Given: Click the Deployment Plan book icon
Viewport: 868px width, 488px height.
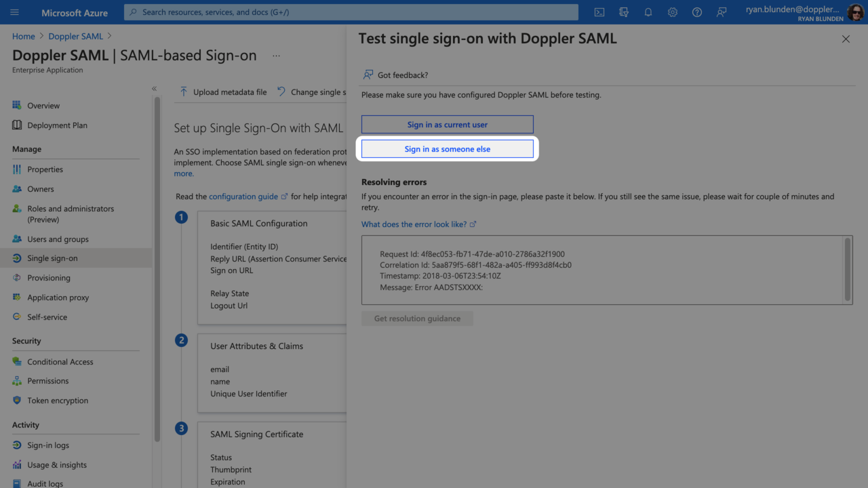Looking at the screenshot, I should tap(17, 125).
